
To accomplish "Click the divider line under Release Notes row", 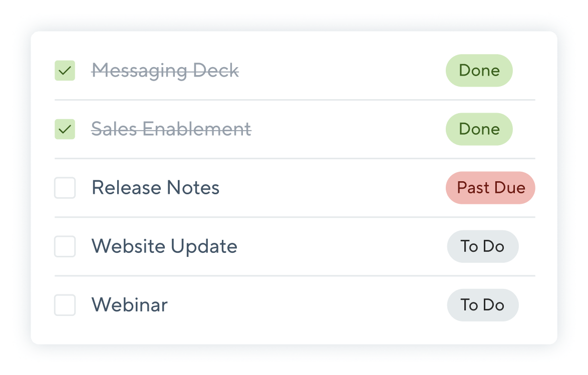I will [295, 217].
